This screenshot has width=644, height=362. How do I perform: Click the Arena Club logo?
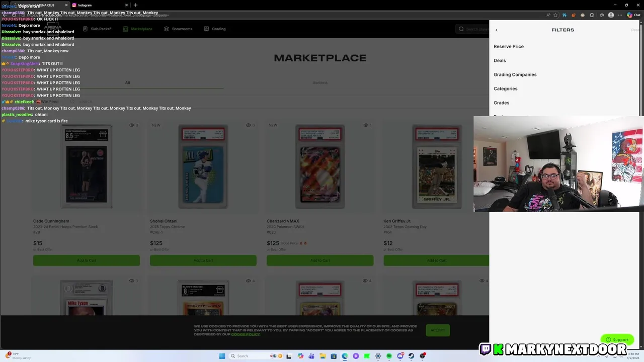[52, 28]
